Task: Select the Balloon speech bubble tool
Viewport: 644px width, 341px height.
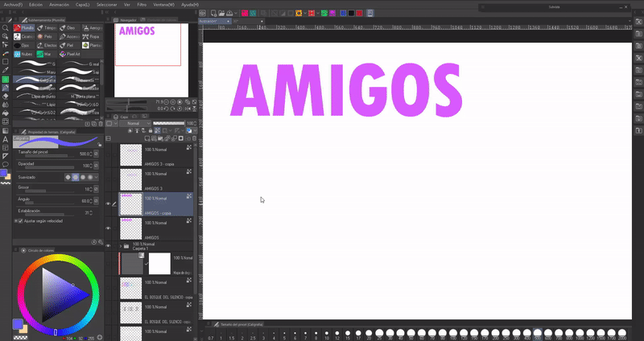Action: click(6, 165)
